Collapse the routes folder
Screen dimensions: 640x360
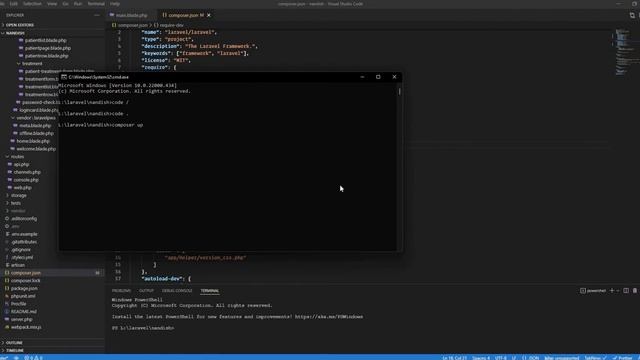pyautogui.click(x=17, y=157)
